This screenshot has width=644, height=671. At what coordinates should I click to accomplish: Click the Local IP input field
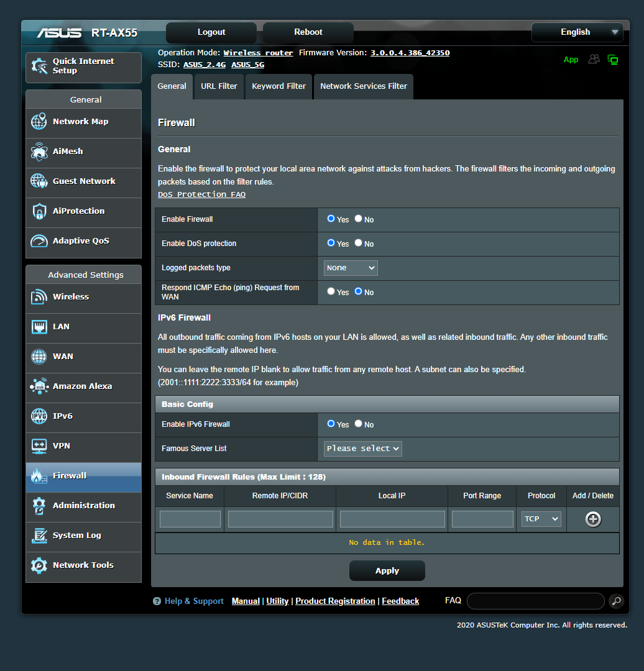tap(392, 519)
